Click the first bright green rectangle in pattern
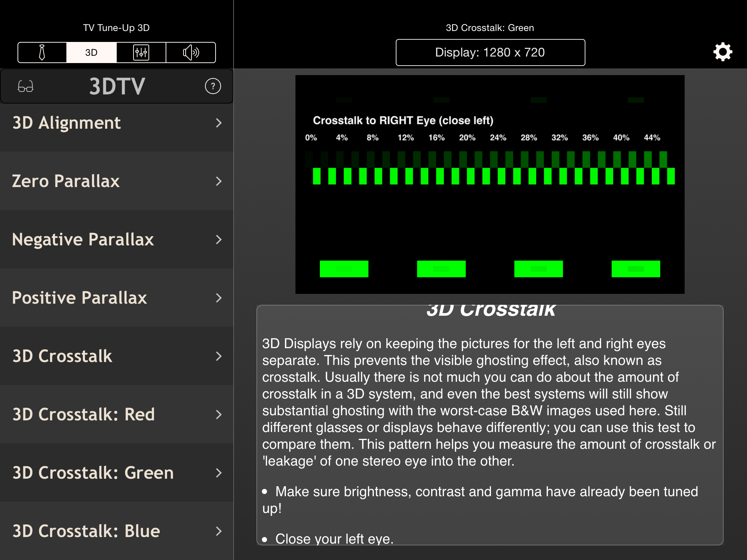Screen dimensions: 747x560 [x=344, y=269]
